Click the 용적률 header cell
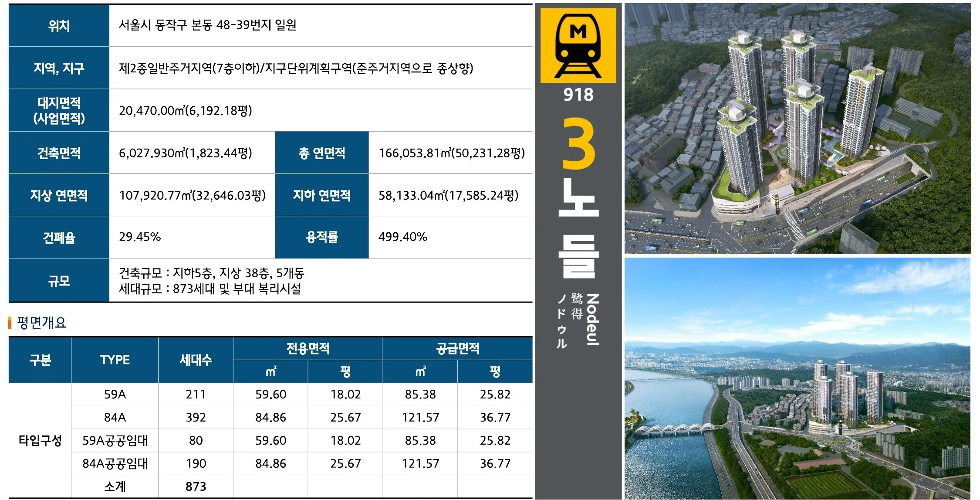This screenshot has width=980, height=500. (322, 238)
